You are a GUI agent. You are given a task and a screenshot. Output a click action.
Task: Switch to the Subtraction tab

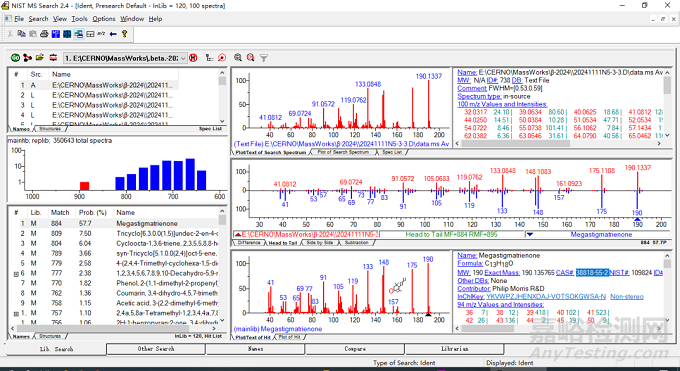coord(356,243)
